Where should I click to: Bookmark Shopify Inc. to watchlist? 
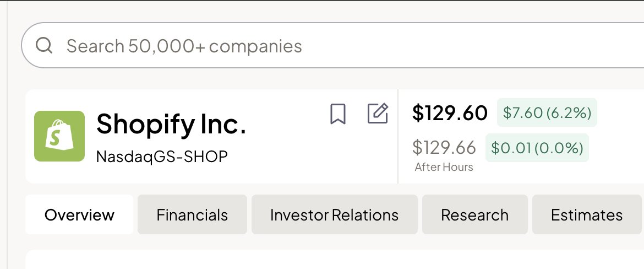(338, 114)
